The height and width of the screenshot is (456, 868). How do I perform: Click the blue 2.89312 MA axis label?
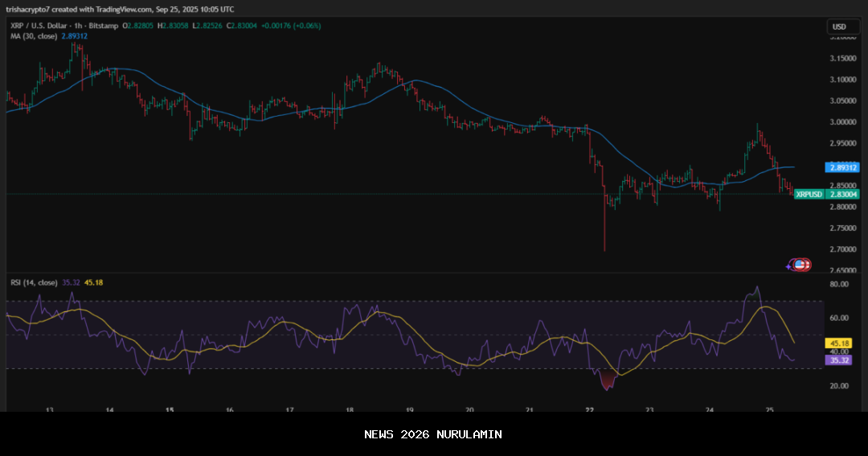[x=841, y=167]
